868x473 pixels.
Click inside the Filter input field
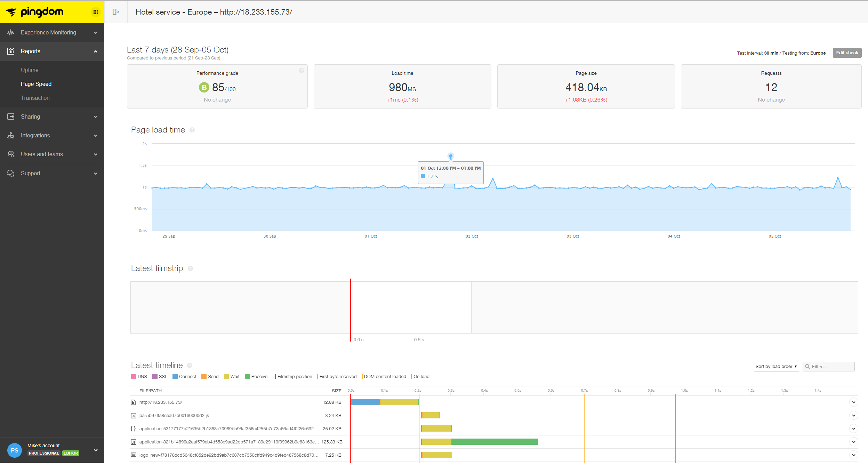coord(831,366)
